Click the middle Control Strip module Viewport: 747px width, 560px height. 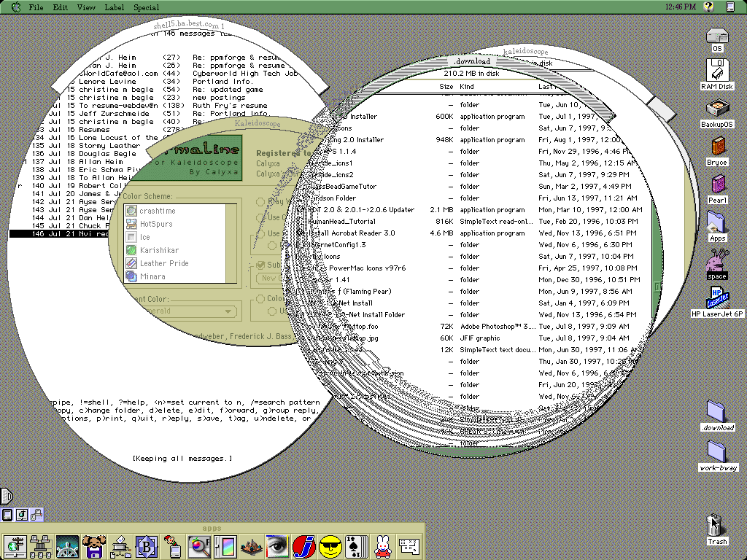[21, 515]
